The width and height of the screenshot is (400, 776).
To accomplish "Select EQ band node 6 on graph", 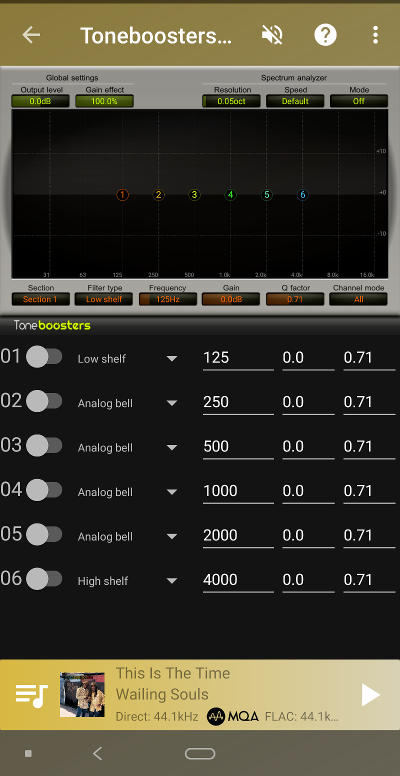I will tap(302, 195).
